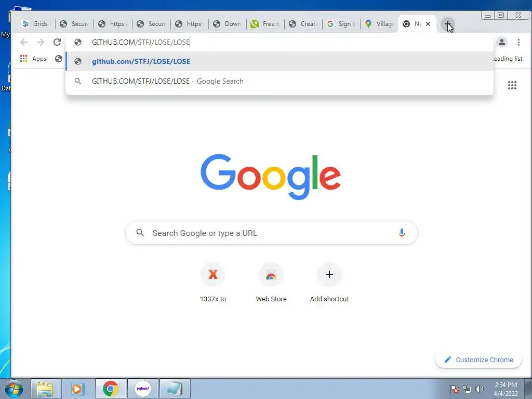The width and height of the screenshot is (532, 399).
Task: Start voice search with microphone
Action: 402,233
